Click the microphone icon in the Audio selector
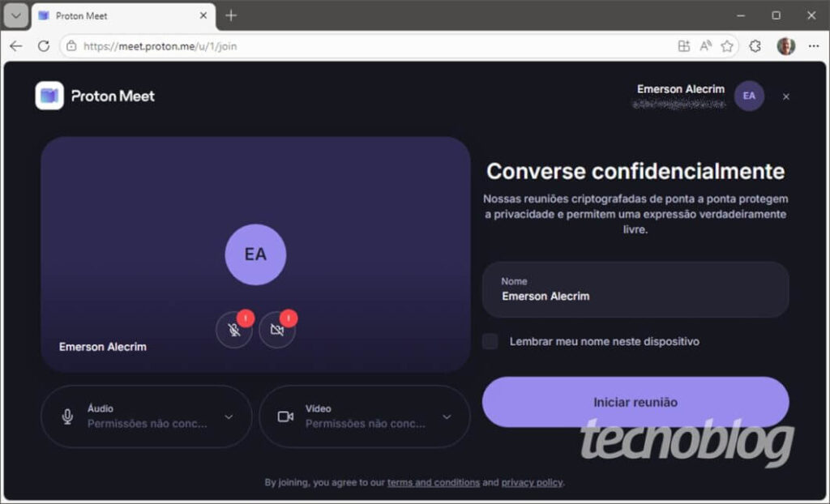The width and height of the screenshot is (830, 504). tap(66, 416)
